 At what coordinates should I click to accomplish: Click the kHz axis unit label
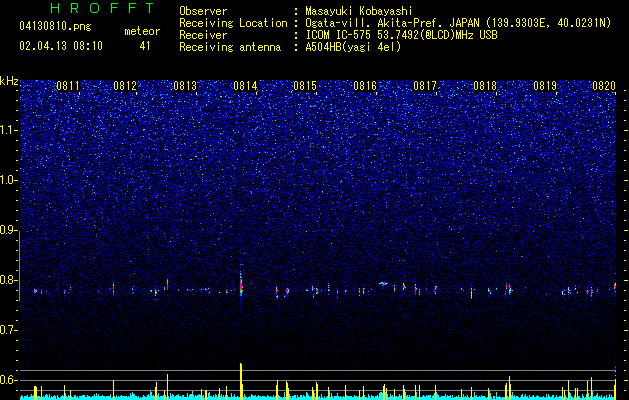tap(9, 81)
